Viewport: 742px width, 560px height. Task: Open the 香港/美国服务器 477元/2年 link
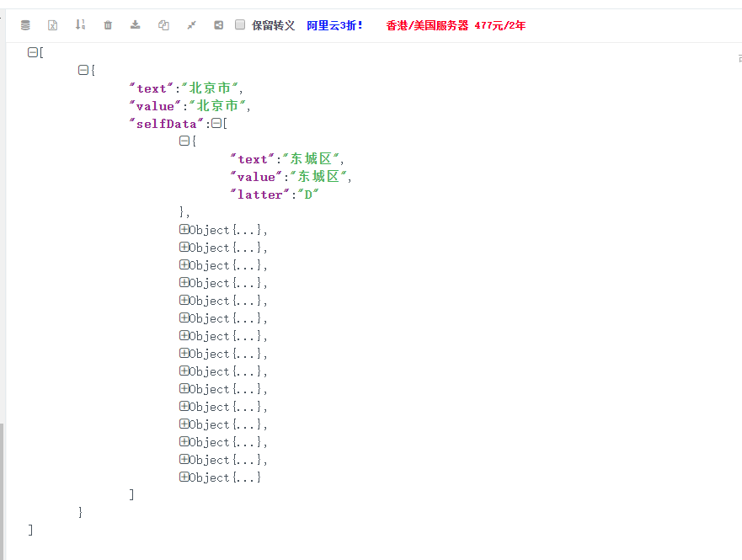tap(456, 25)
